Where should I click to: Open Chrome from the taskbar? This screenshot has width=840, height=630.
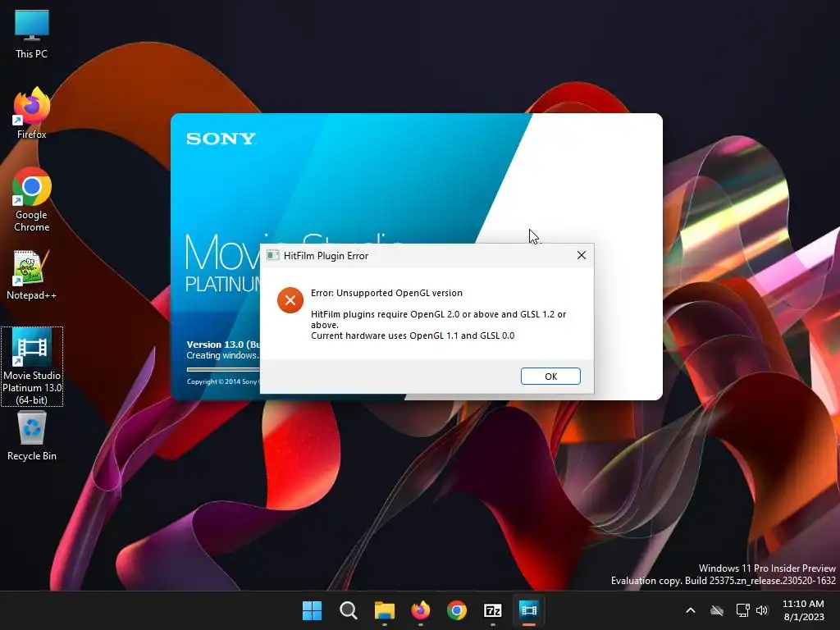(456, 610)
